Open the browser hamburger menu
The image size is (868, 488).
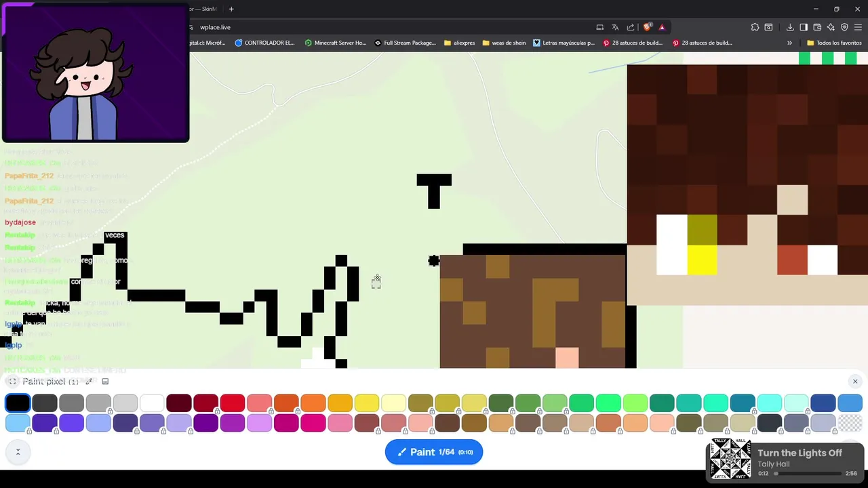tap(859, 27)
